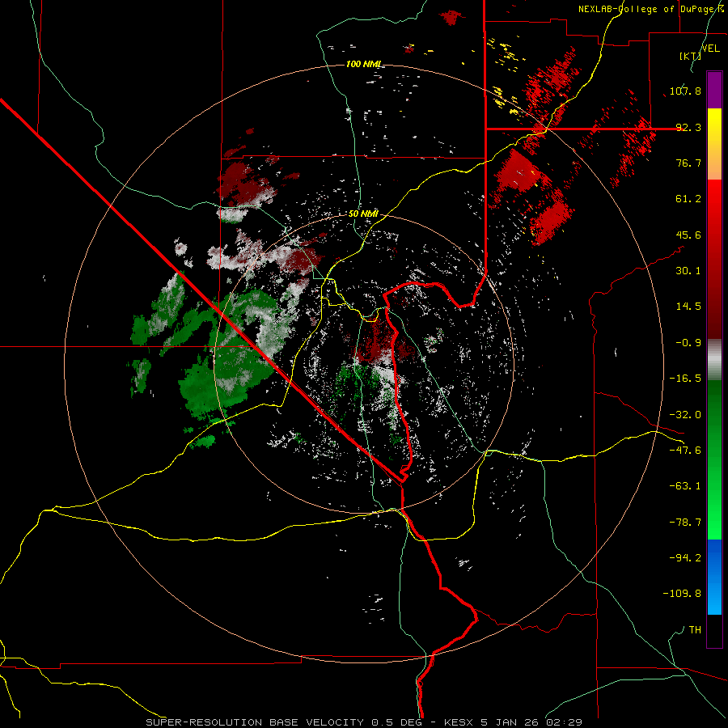The height and width of the screenshot is (728, 728).
Task: Click the yellow segment of the color bar
Action: point(714,144)
